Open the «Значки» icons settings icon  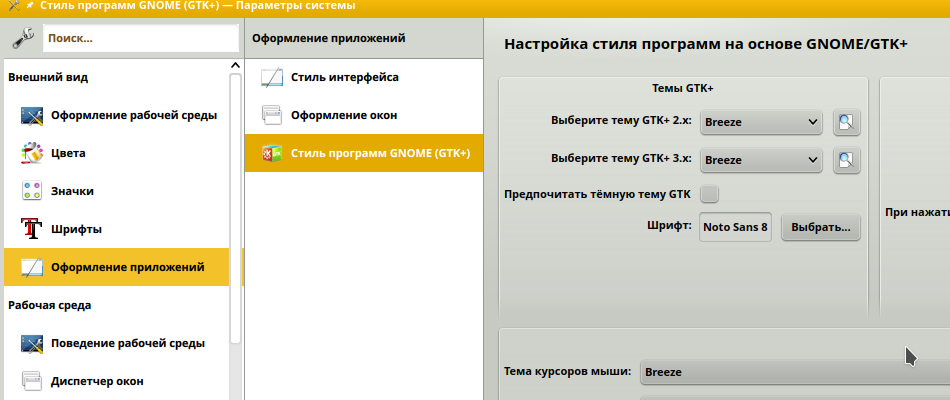click(x=32, y=192)
